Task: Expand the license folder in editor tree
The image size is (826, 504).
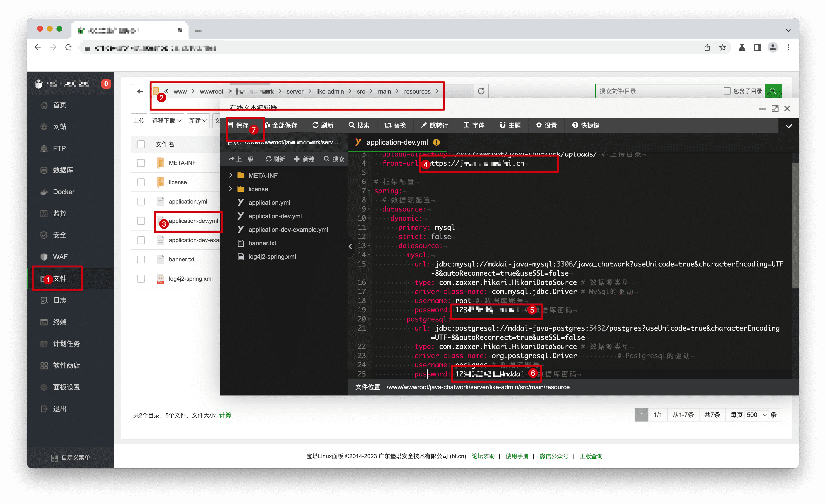Action: [230, 189]
